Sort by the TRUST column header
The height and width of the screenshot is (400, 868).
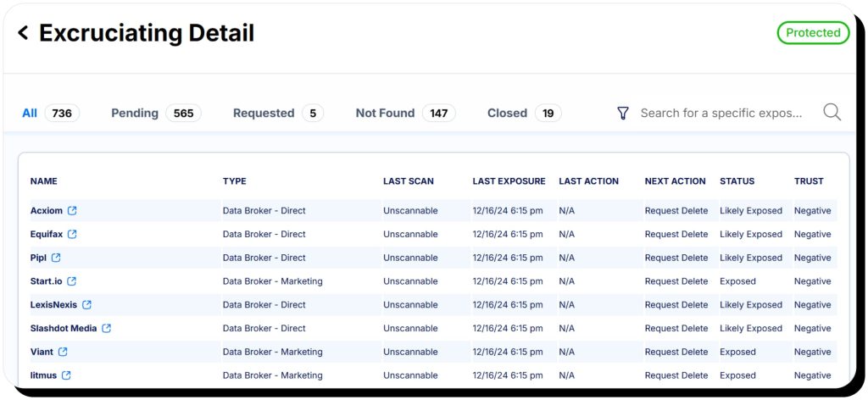coord(809,181)
